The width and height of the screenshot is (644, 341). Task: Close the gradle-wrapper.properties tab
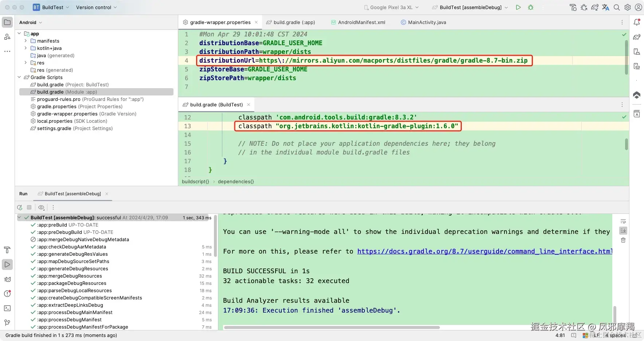point(256,22)
